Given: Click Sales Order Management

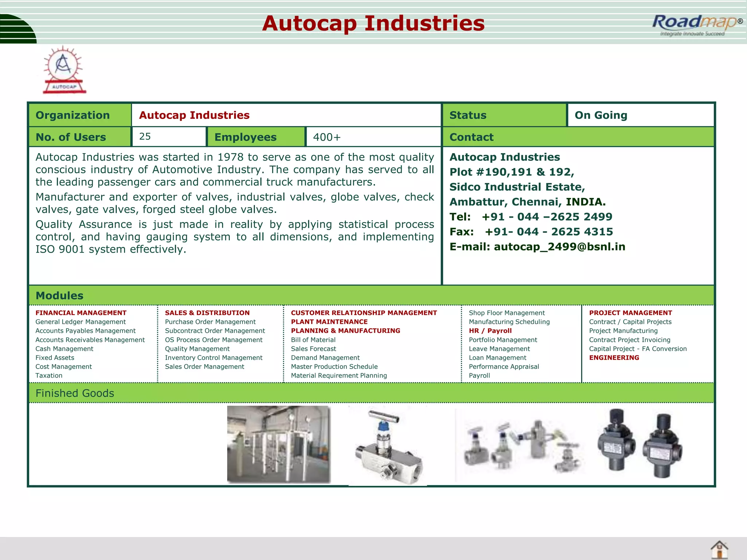Looking at the screenshot, I should [205, 367].
